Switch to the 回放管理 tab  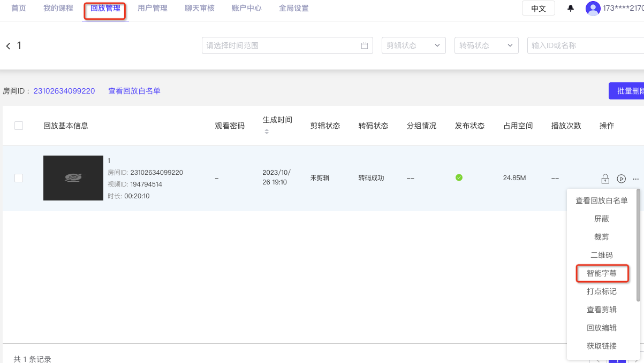[105, 9]
